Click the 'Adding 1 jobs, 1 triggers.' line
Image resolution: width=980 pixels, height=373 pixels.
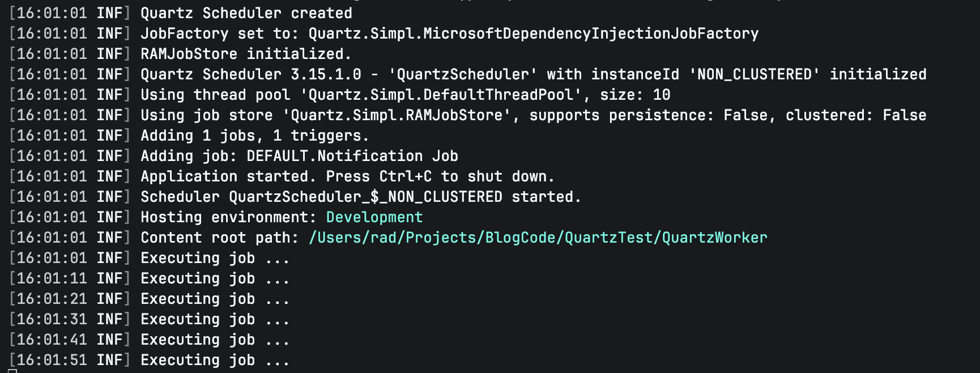(254, 135)
